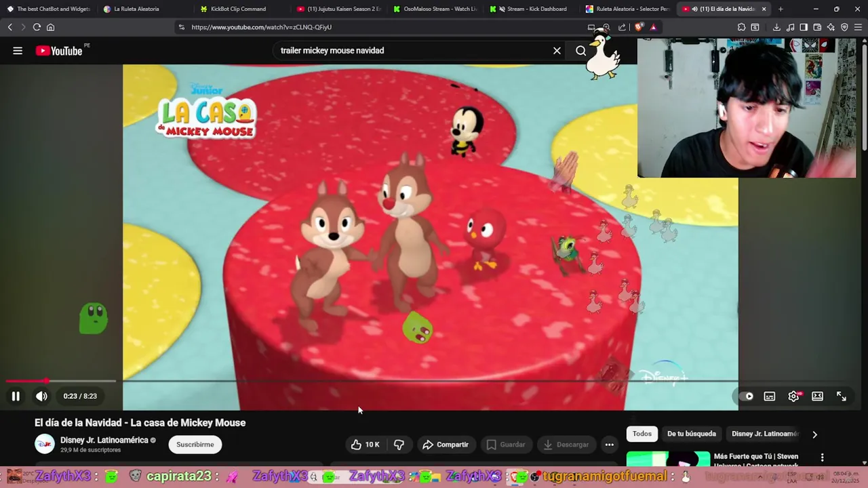Go back in browser history

pos(10,27)
